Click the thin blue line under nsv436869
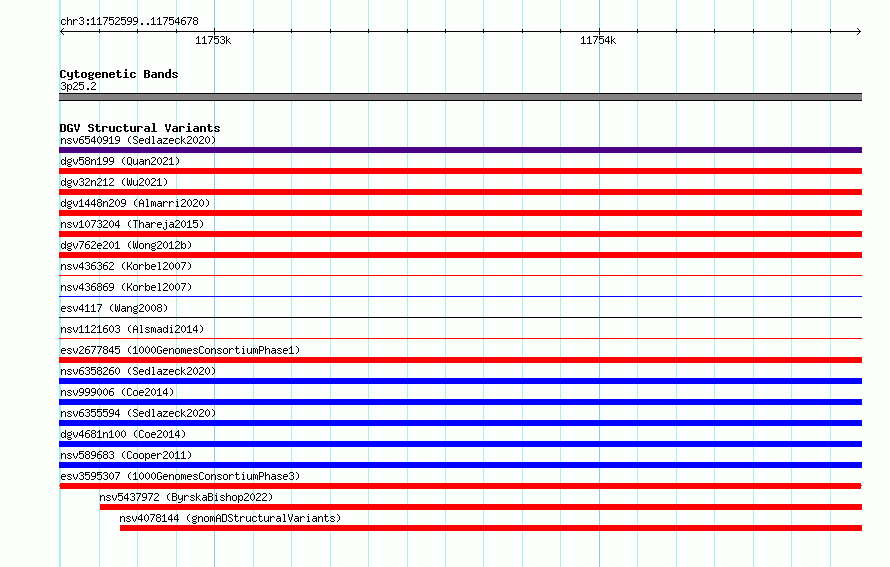 [x=460, y=296]
